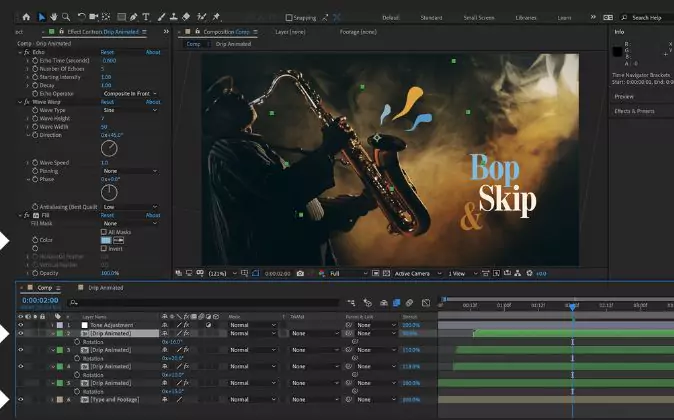Open the Echo Operator dropdown
The width and height of the screenshot is (674, 420).
coord(130,94)
